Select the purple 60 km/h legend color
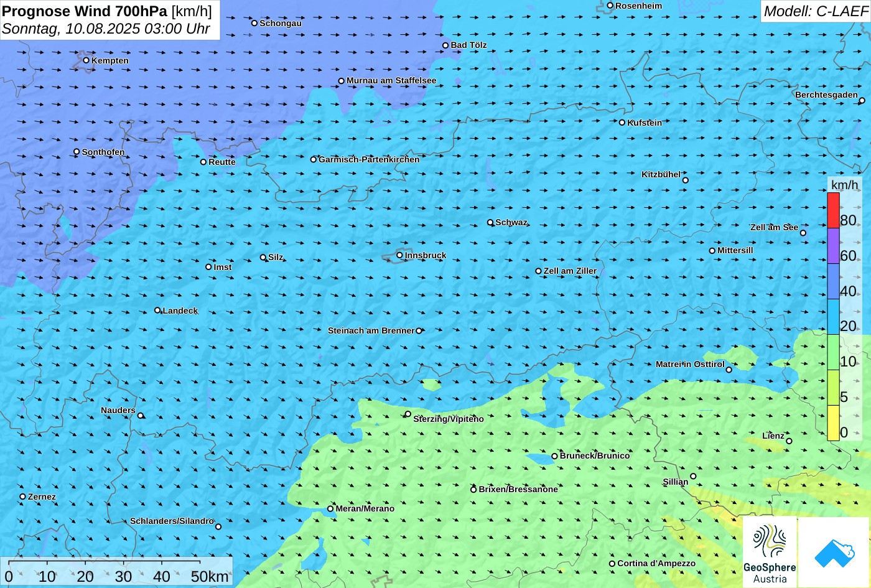Viewport: 871px width, 588px height. click(833, 246)
